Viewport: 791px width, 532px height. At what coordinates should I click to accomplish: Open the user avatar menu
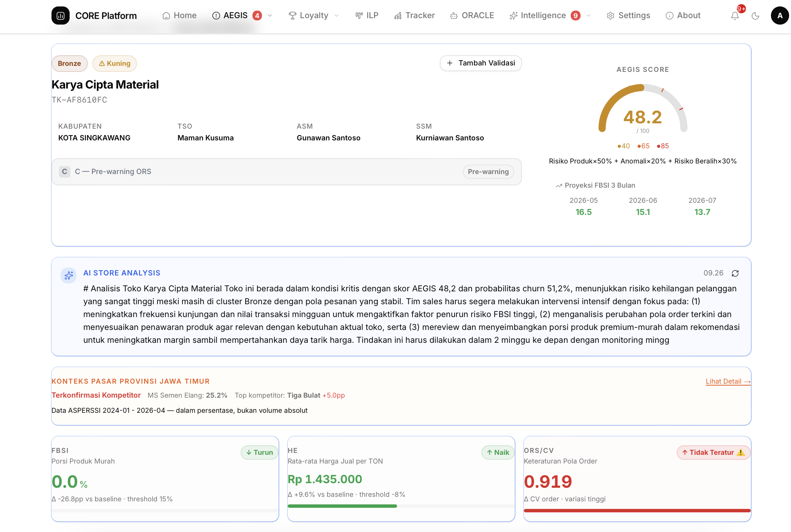pos(780,16)
